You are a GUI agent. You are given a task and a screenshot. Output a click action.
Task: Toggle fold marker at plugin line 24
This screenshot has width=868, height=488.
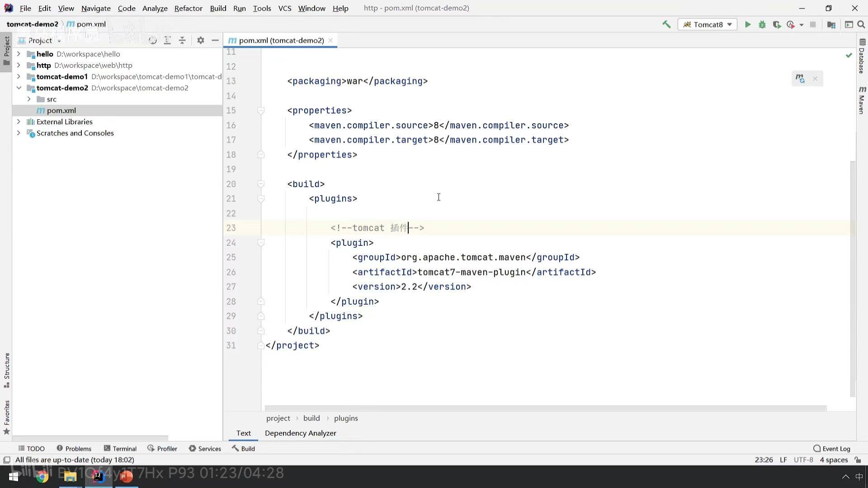[261, 243]
